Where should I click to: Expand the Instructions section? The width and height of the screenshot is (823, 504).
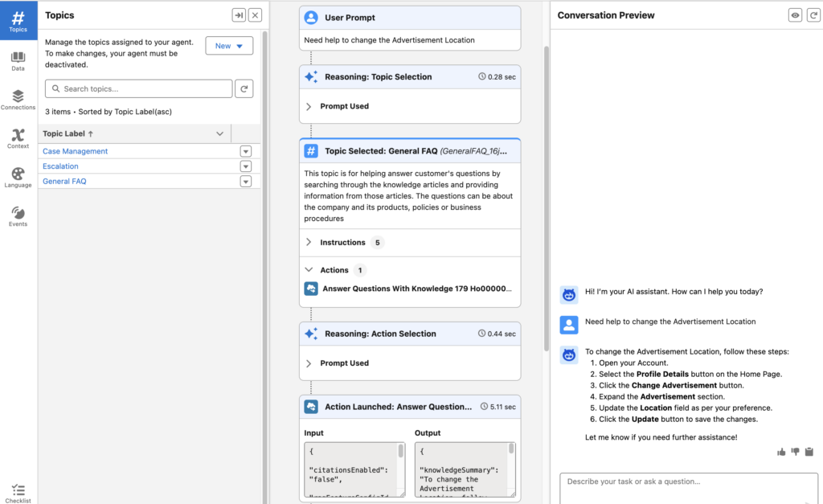[309, 243]
